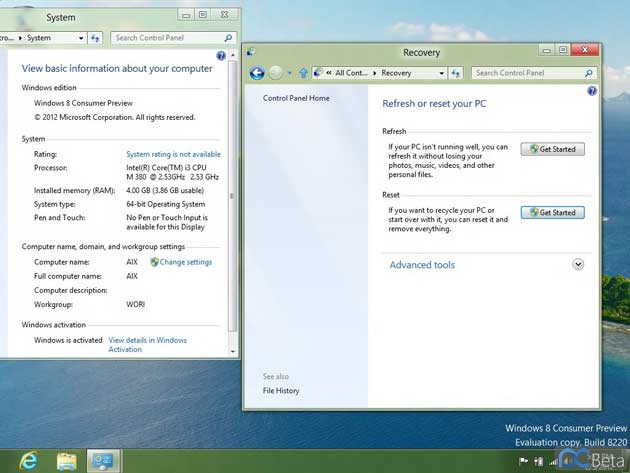Expand the Advanced tools section
The image size is (630, 473).
[x=578, y=264]
